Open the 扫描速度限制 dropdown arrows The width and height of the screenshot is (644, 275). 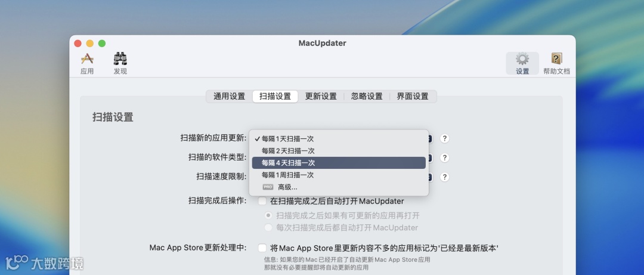click(429, 177)
